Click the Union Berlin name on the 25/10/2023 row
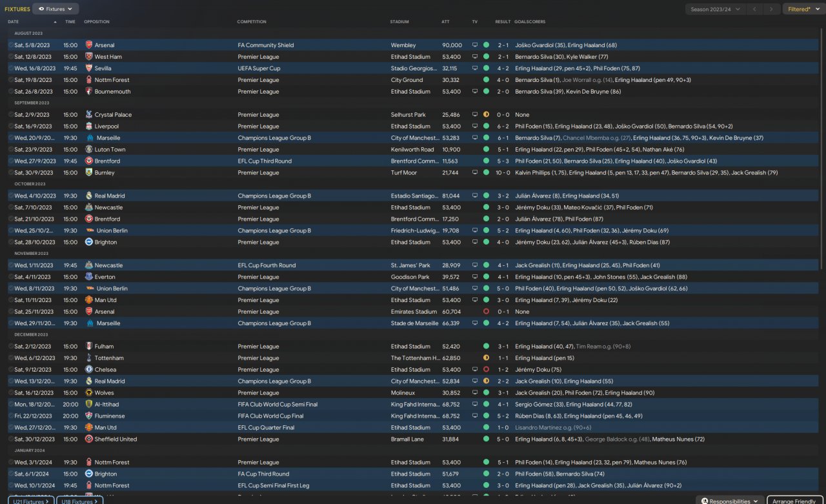Image resolution: width=826 pixels, height=504 pixels. pos(112,231)
